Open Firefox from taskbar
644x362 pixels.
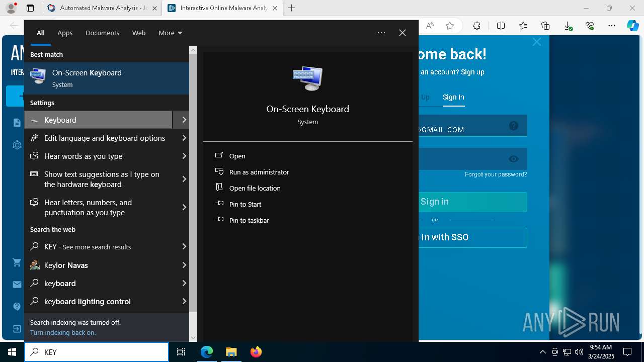(256, 352)
